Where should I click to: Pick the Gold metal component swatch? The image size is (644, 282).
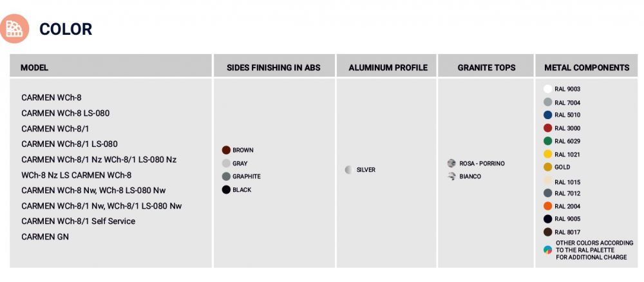tap(547, 167)
